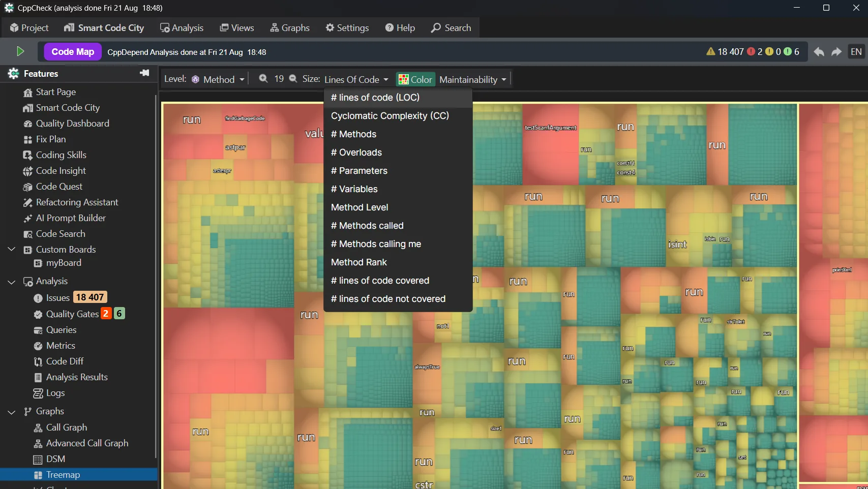Select Treemap in sidebar
This screenshot has height=489, width=868.
tap(79, 475)
